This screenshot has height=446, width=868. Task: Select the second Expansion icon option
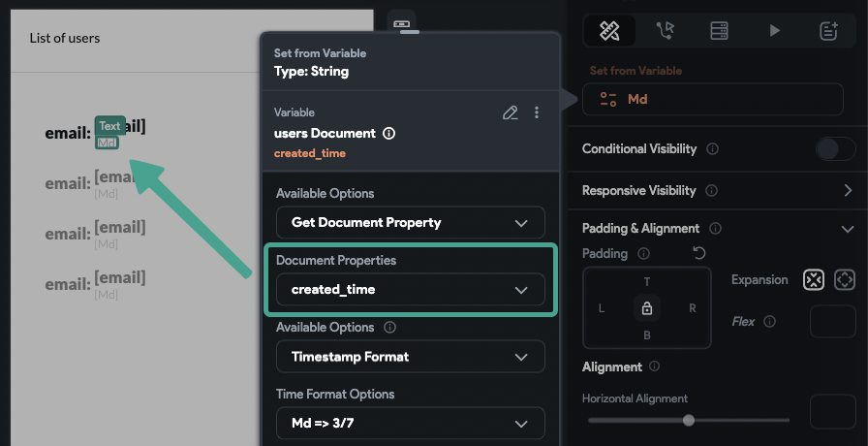point(845,280)
